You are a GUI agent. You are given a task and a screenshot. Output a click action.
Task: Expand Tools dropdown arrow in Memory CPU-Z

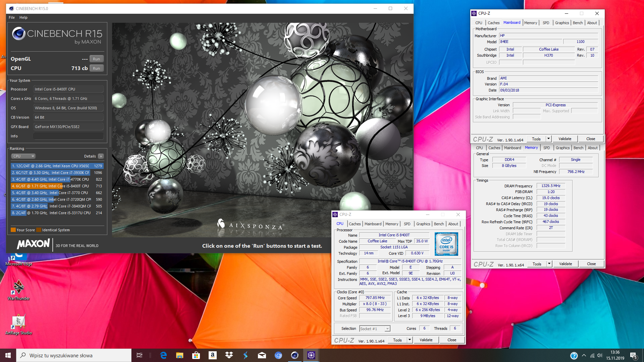pyautogui.click(x=549, y=264)
